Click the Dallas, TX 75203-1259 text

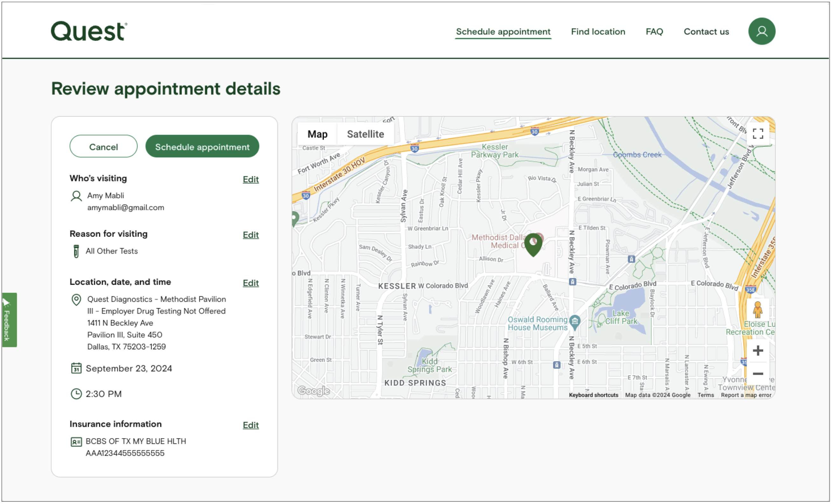click(127, 347)
